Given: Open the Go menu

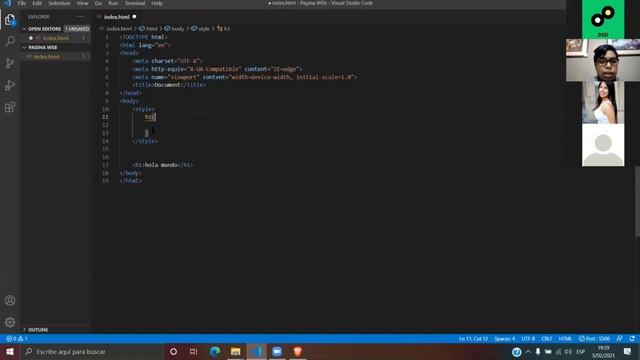Looking at the screenshot, I should point(98,3).
